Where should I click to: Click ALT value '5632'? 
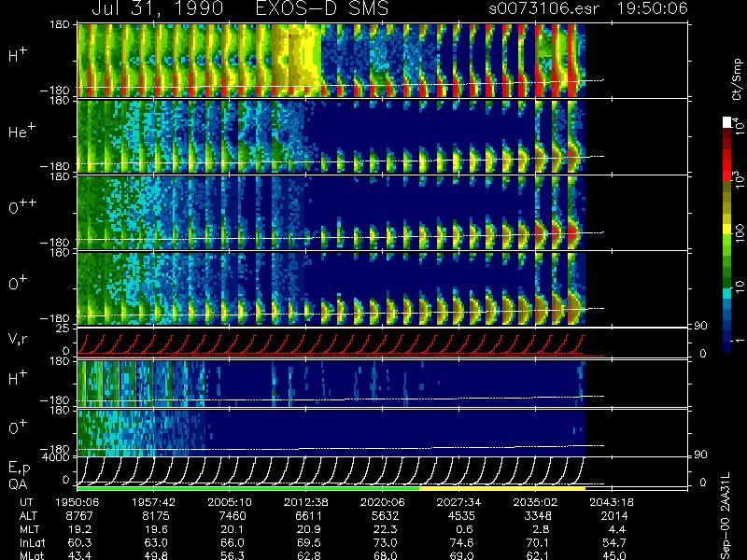click(x=385, y=516)
